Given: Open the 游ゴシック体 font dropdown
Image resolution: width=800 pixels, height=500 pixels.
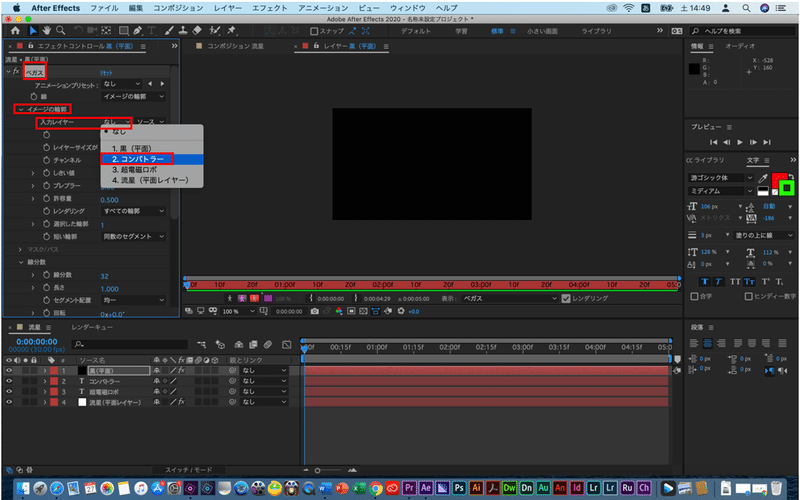Looking at the screenshot, I should click(x=720, y=178).
